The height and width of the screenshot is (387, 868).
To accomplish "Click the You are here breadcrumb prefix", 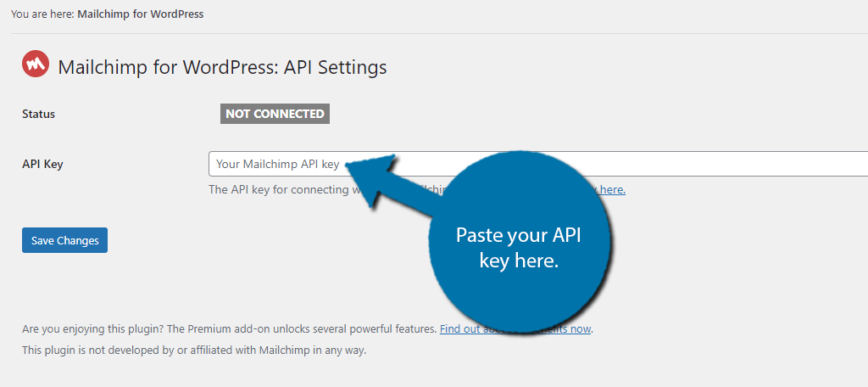I will click(42, 14).
